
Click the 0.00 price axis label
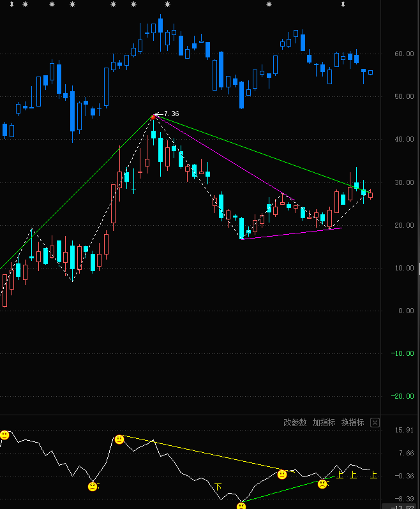[x=406, y=311]
